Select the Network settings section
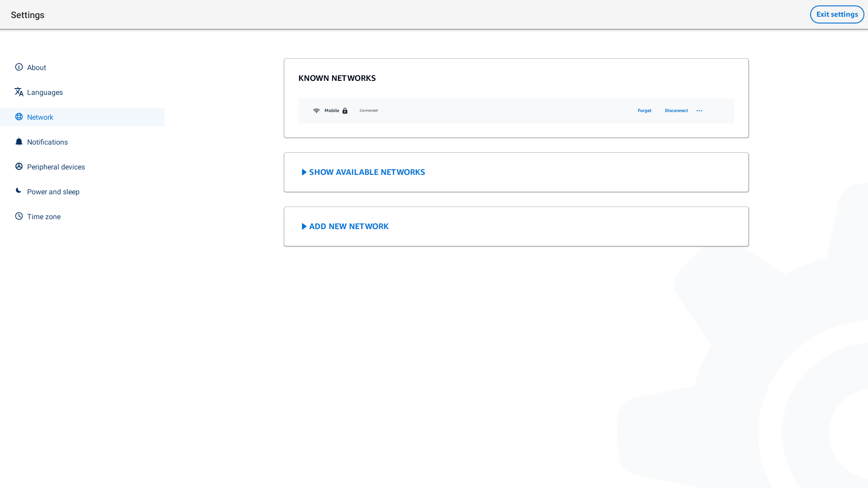The width and height of the screenshot is (868, 488). click(82, 117)
